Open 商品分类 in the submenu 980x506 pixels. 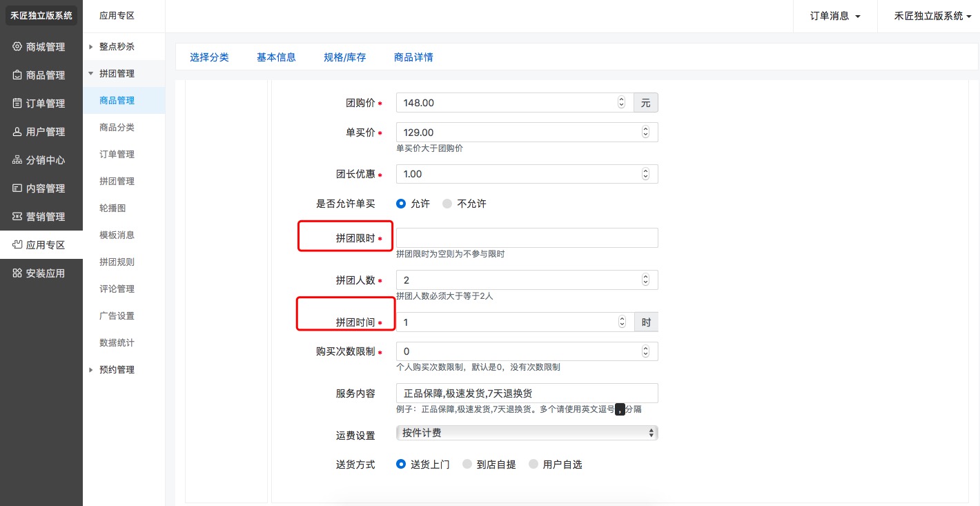click(x=117, y=127)
